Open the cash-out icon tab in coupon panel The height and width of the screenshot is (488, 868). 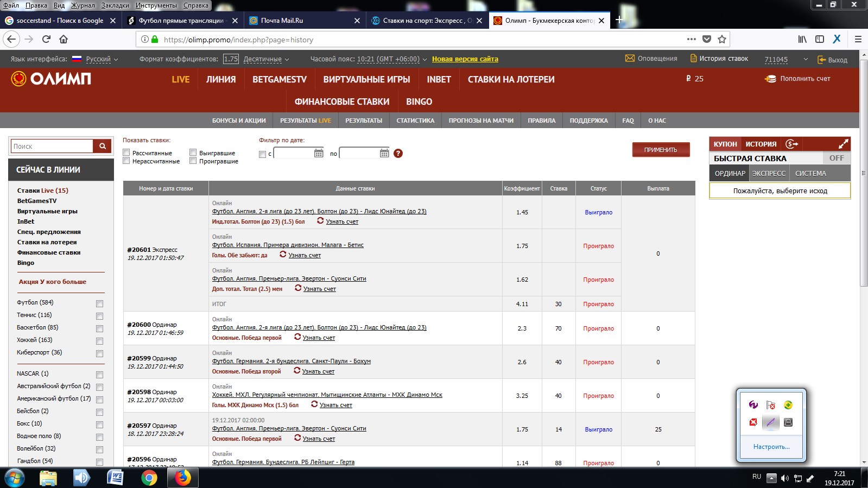click(x=792, y=144)
